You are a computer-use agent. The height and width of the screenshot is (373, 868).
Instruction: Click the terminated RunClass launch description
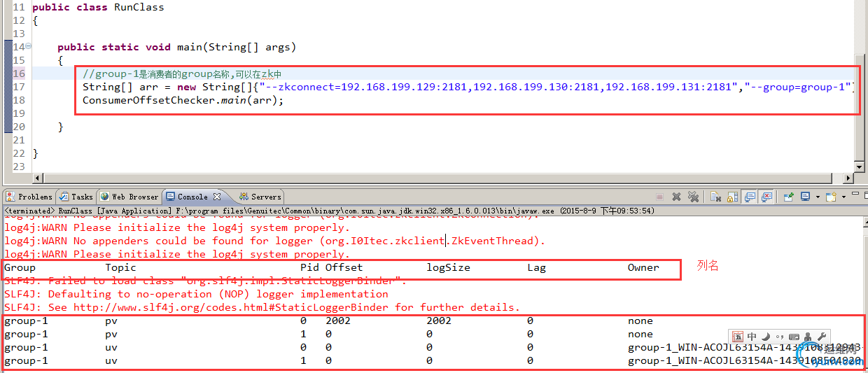(329, 211)
